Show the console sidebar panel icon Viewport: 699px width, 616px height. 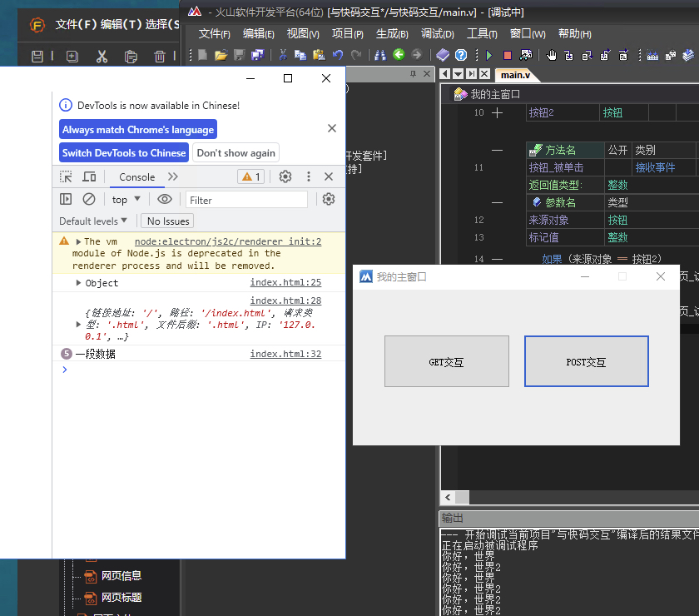[x=66, y=199]
